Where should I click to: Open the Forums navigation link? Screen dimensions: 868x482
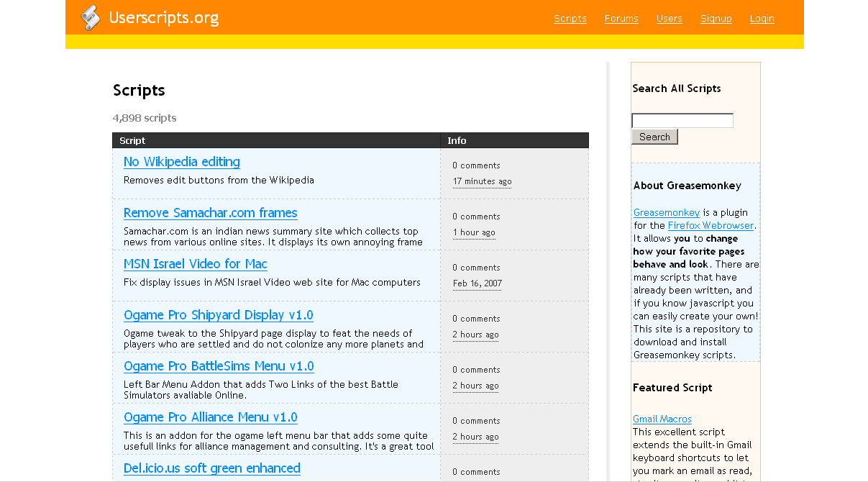(x=621, y=18)
